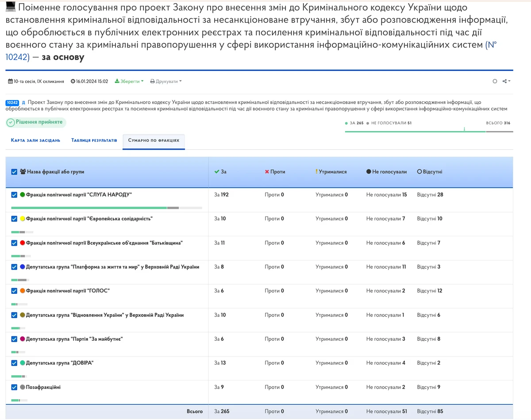Click the Утрималися column header
Screen dimensions: 531x420
pos(331,172)
